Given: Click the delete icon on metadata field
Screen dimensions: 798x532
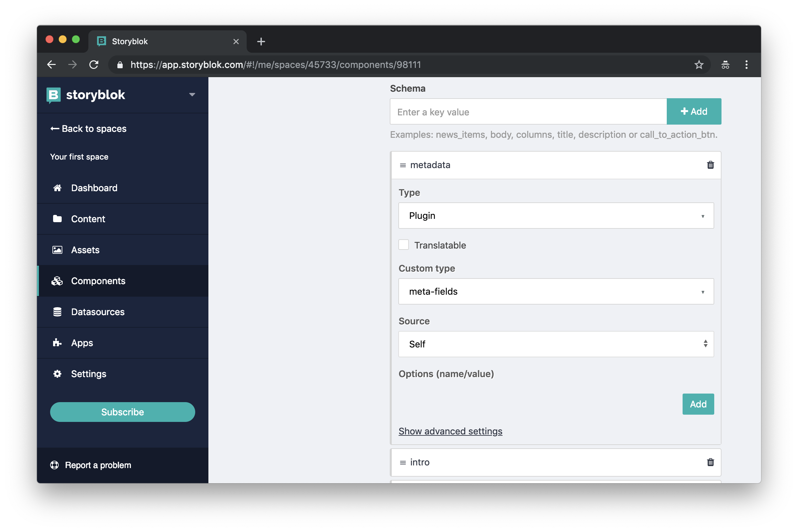Looking at the screenshot, I should pyautogui.click(x=710, y=164).
